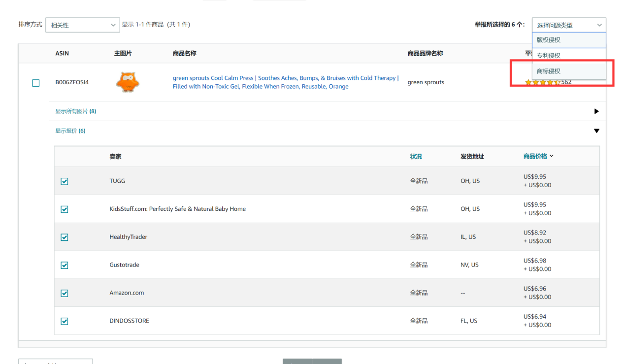Deselect the DINDOSSTORE seller checkbox

(65, 321)
